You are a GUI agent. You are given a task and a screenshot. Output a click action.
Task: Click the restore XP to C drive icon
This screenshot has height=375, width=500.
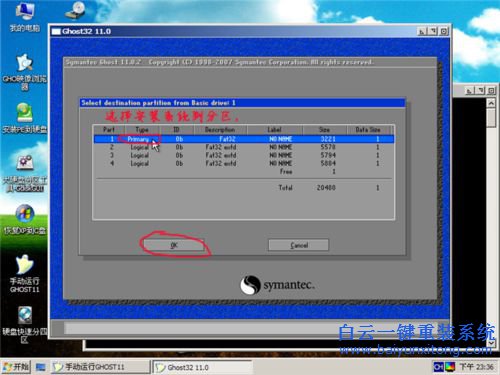pyautogui.click(x=25, y=219)
